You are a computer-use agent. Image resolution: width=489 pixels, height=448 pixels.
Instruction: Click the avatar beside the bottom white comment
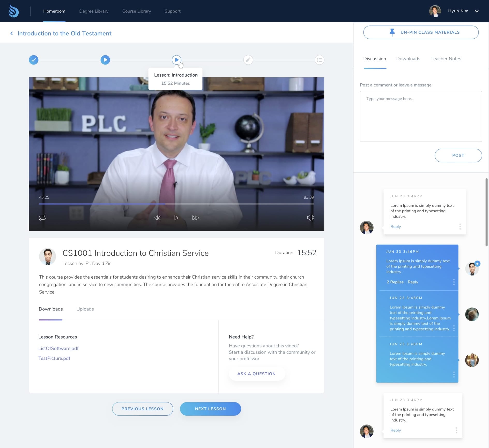pos(366,431)
